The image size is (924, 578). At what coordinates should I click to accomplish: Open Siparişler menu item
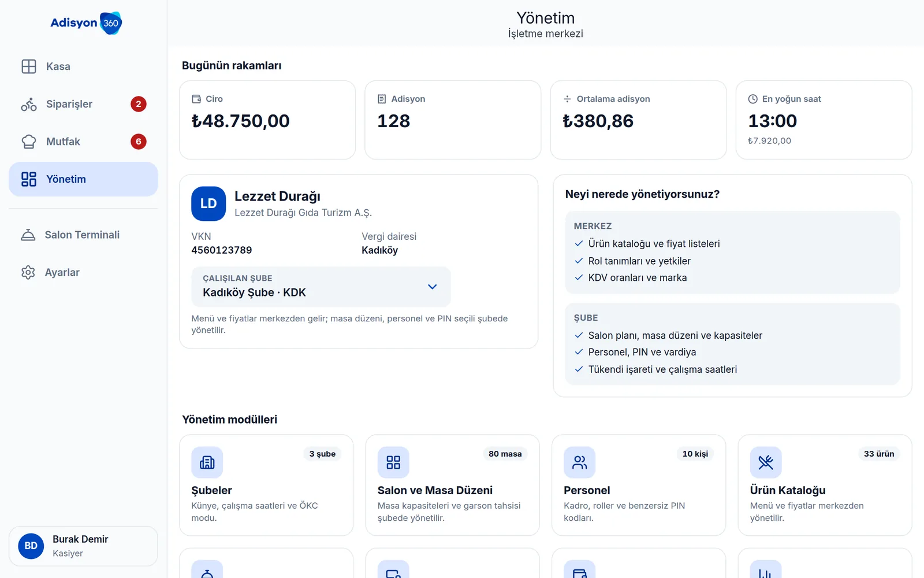(x=83, y=104)
